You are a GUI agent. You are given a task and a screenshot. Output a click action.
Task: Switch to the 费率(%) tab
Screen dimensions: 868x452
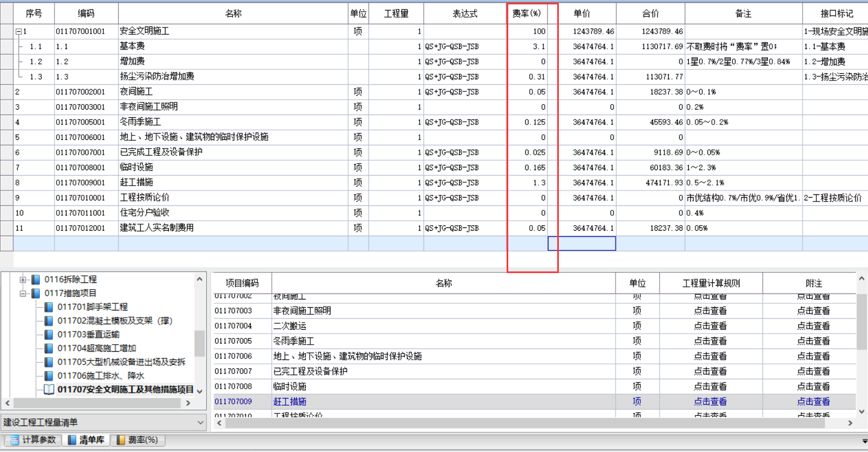coord(137,440)
